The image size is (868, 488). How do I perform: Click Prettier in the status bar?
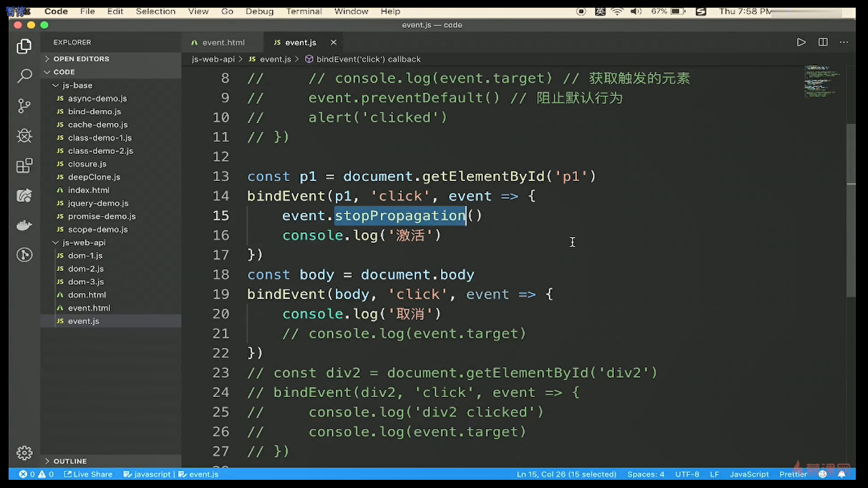click(x=793, y=474)
